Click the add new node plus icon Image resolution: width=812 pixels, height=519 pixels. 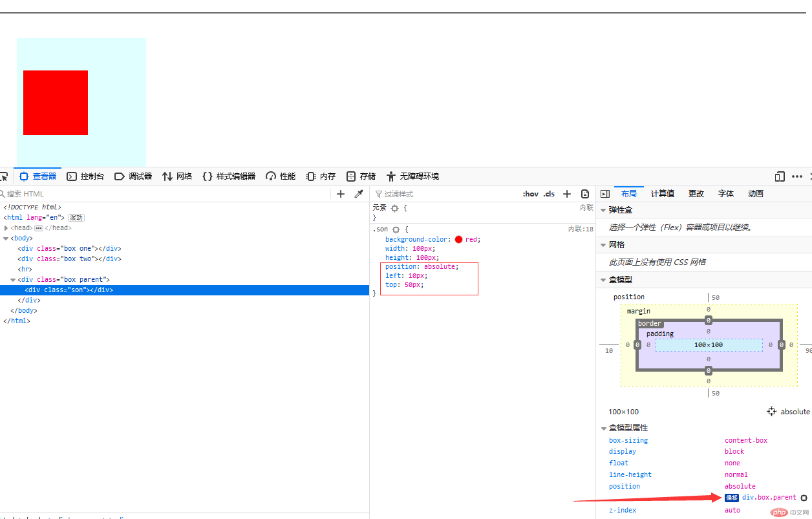[341, 194]
